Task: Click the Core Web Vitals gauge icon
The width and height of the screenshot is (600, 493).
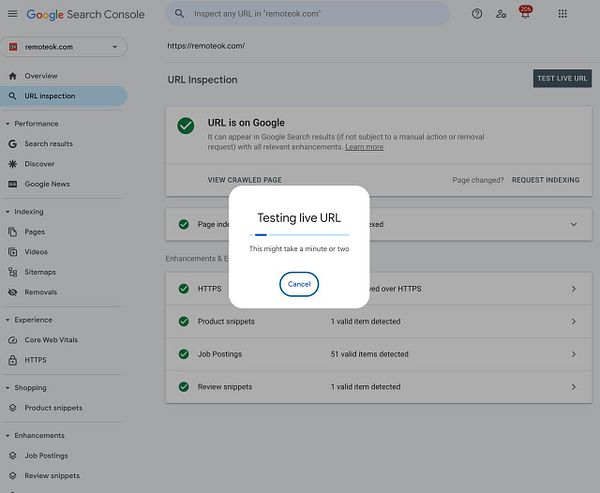Action: click(13, 340)
